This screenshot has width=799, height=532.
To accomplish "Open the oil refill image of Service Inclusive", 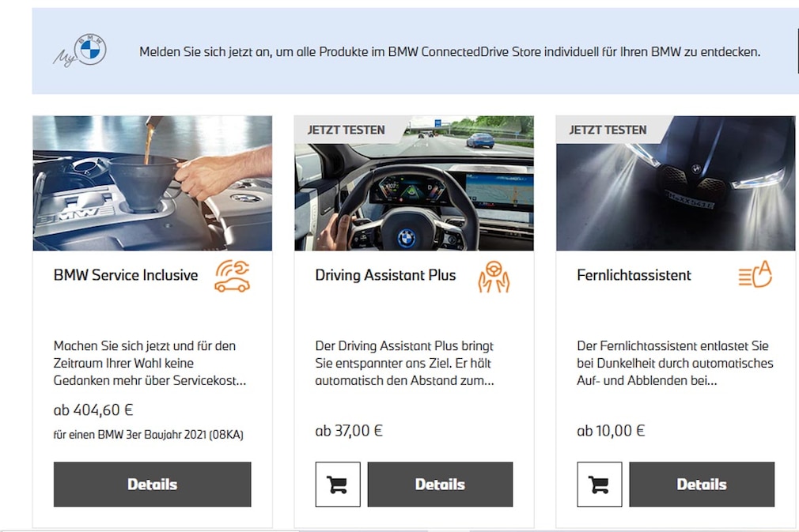I will 153,183.
